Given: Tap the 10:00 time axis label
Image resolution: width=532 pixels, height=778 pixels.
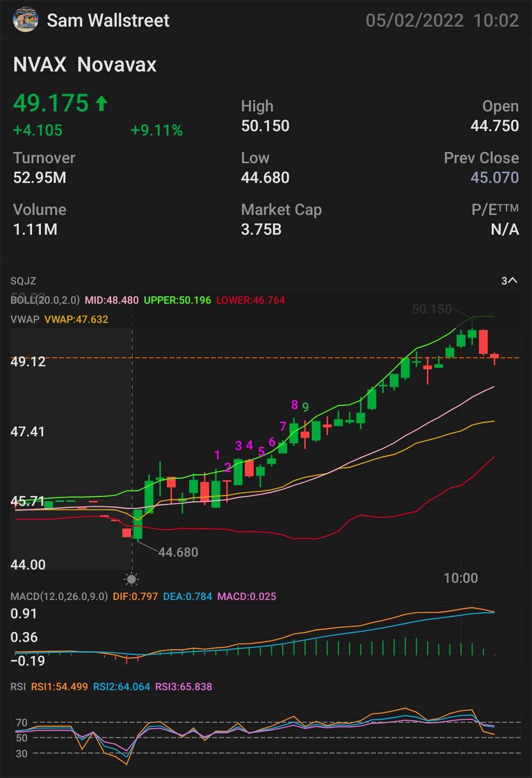Looking at the screenshot, I should (x=461, y=578).
